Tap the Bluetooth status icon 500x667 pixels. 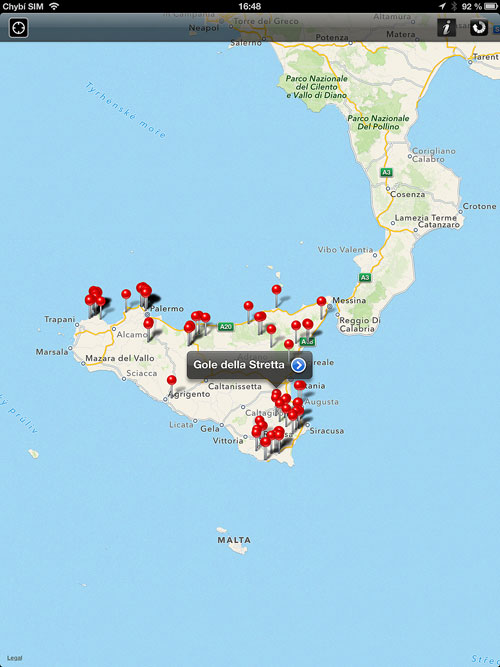click(454, 6)
